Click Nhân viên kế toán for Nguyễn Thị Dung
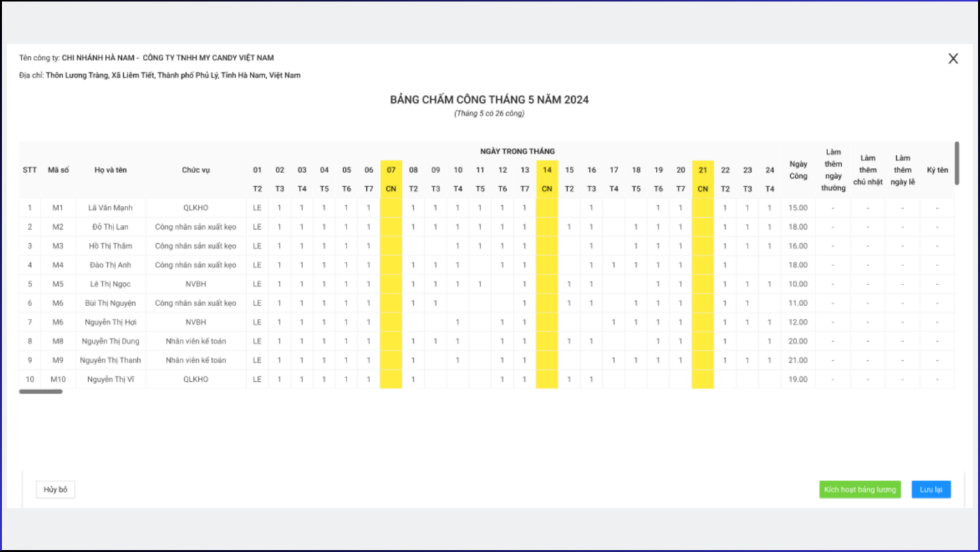 (196, 341)
